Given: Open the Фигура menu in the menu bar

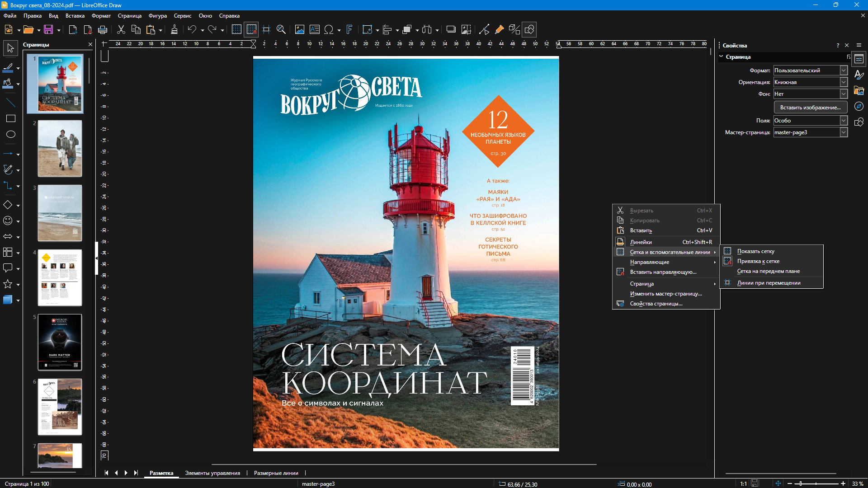Looking at the screenshot, I should click(x=157, y=16).
